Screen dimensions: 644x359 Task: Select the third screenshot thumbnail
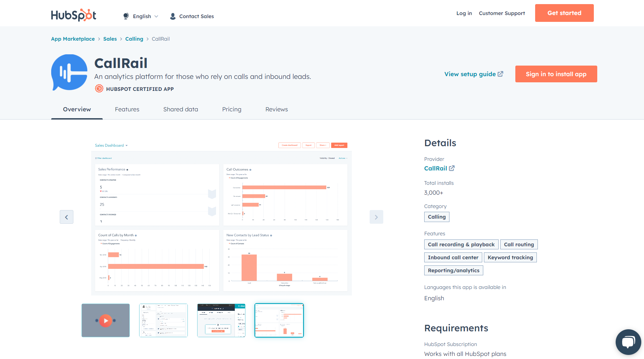(x=221, y=320)
